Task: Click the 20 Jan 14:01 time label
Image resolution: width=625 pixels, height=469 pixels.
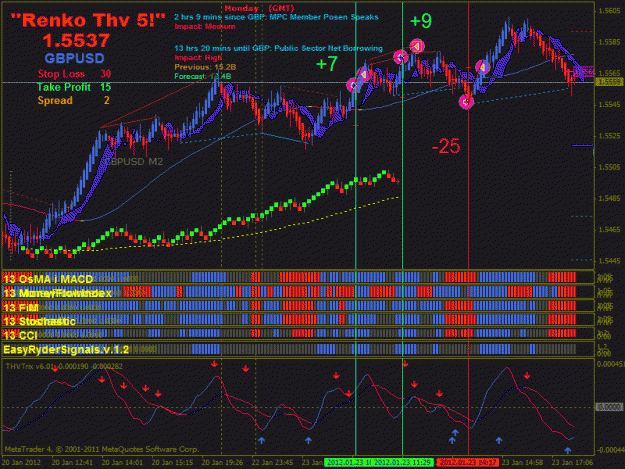Action: coord(122,463)
